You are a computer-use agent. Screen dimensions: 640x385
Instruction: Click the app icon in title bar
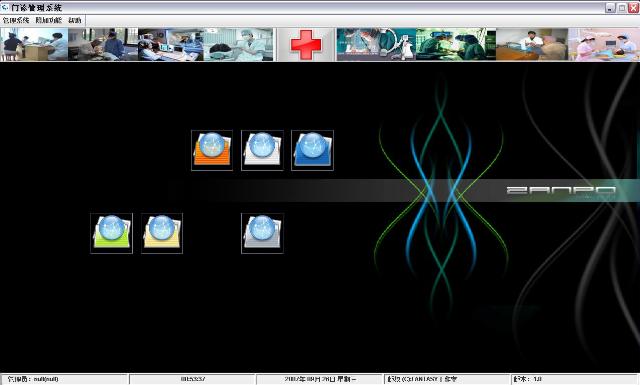5,7
